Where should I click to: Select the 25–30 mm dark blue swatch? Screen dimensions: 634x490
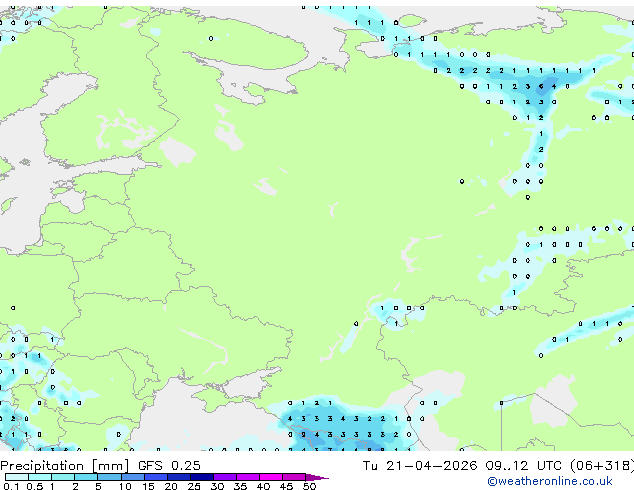click(202, 477)
